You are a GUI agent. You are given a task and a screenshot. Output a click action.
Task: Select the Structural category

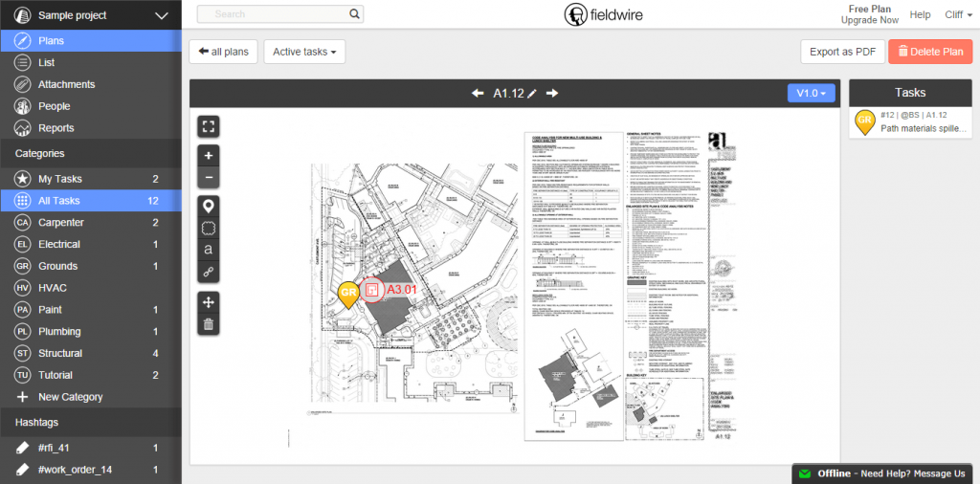(x=59, y=353)
